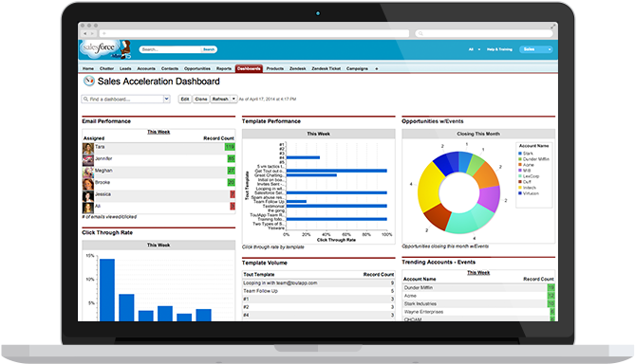The width and height of the screenshot is (635, 364).
Task: Click the yellow segment of the donut chart
Action: pos(428,188)
